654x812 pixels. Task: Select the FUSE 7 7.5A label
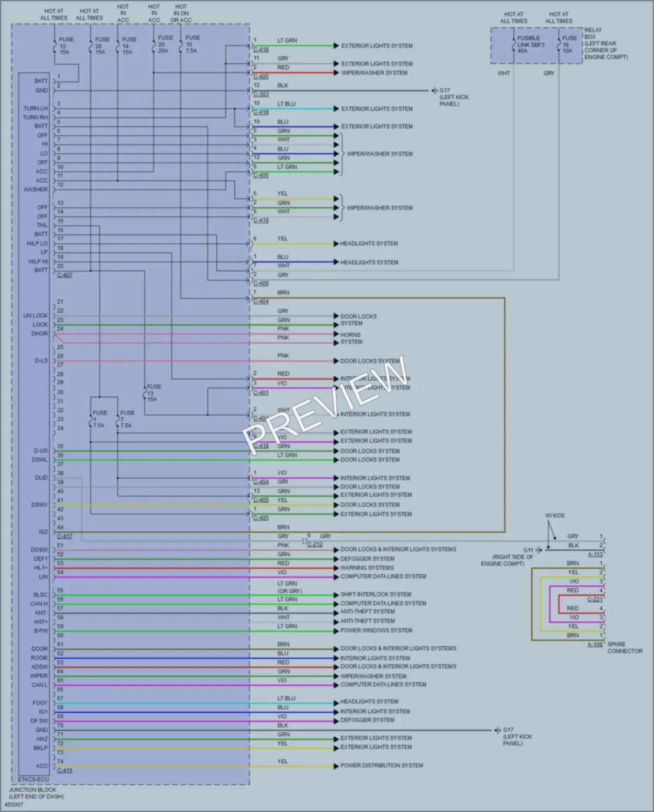[x=128, y=419]
